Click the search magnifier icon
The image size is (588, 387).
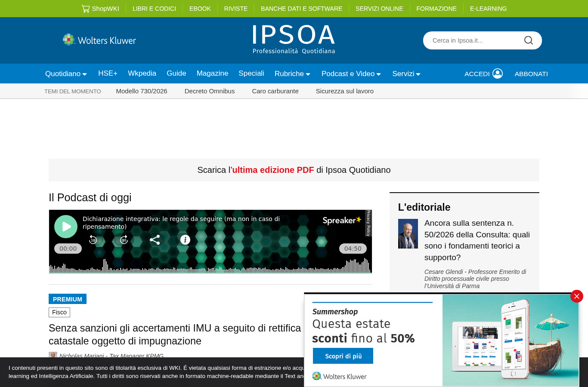tap(529, 40)
